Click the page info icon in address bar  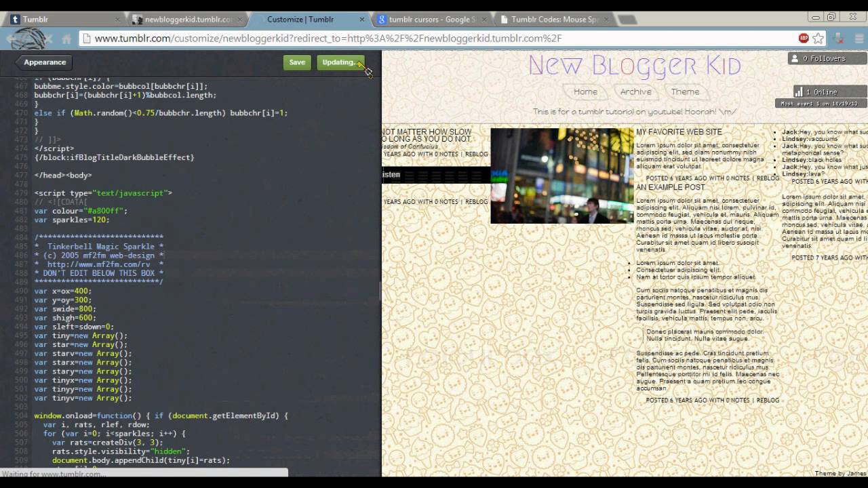pos(87,39)
